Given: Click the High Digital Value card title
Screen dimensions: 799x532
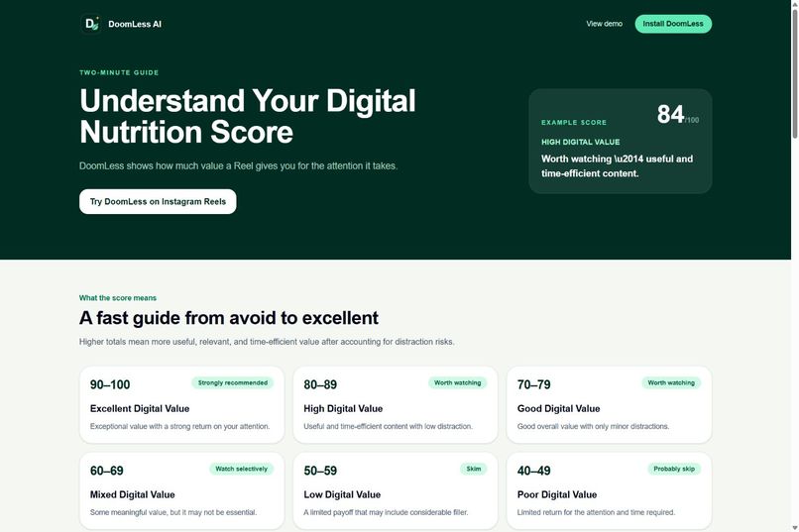Looking at the screenshot, I should point(343,409).
